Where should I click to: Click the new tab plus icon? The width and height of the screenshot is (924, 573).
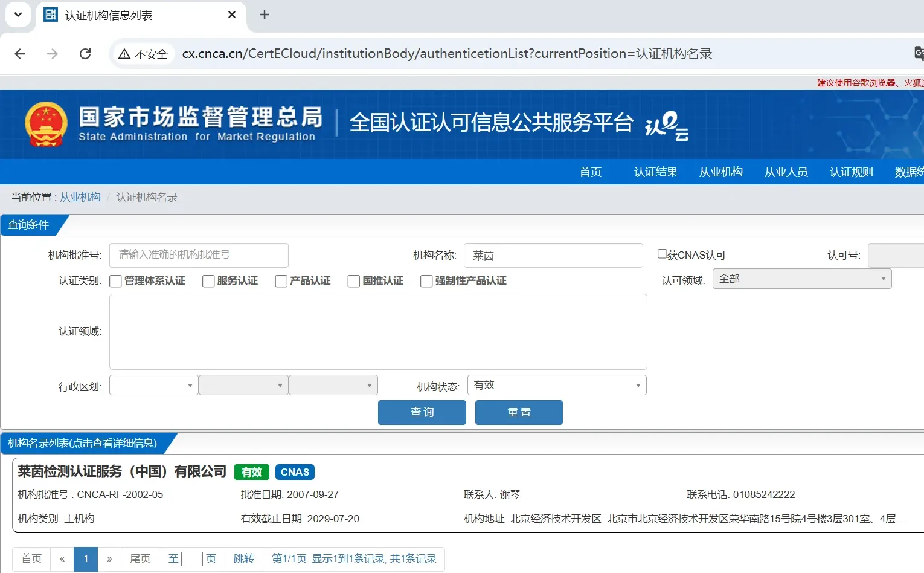coord(264,15)
